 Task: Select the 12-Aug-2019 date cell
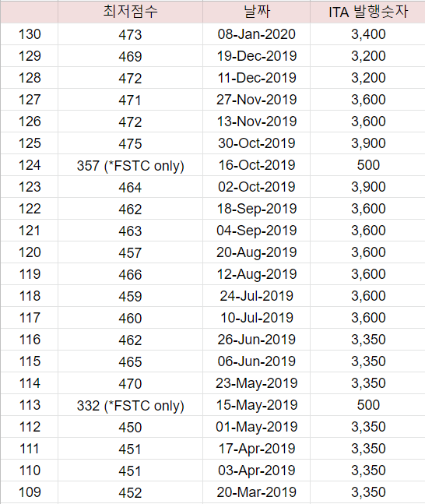point(256,274)
